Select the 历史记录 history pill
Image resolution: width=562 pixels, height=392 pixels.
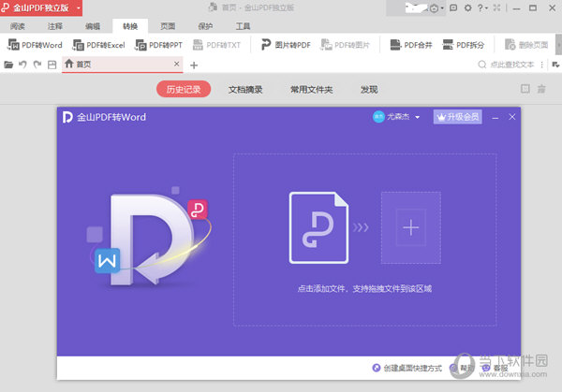click(184, 89)
